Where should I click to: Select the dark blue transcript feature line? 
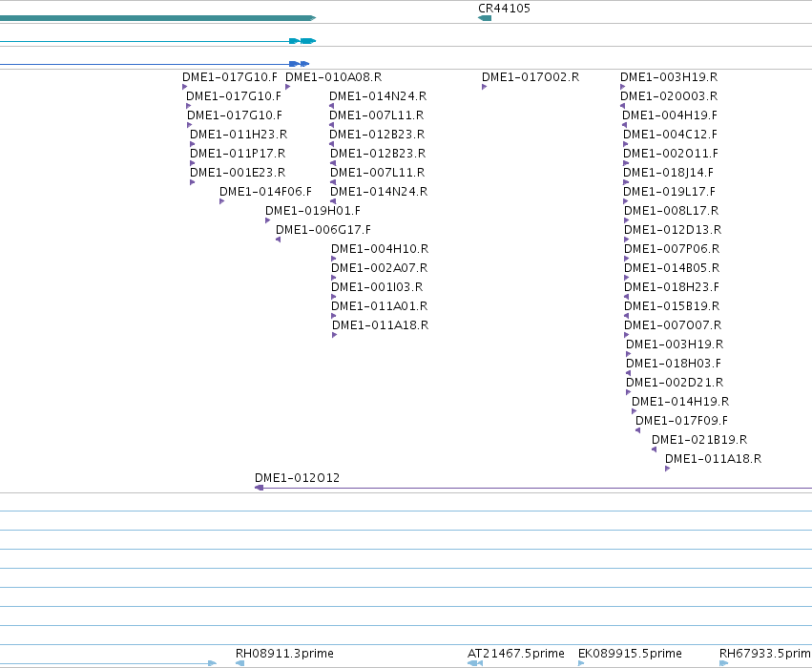[x=155, y=64]
